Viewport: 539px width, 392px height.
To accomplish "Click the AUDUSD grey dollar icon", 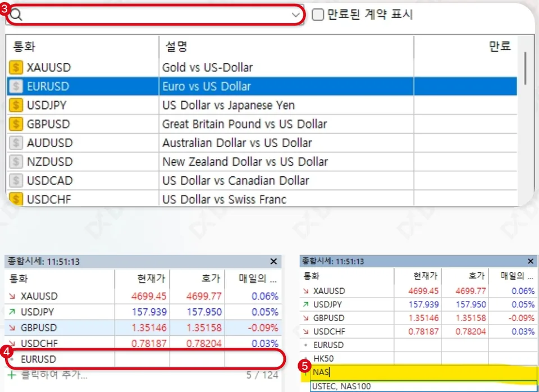I will pos(16,143).
